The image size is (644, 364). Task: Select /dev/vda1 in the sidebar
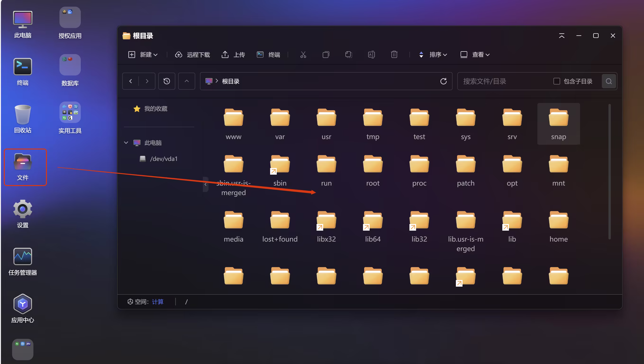pyautogui.click(x=163, y=159)
